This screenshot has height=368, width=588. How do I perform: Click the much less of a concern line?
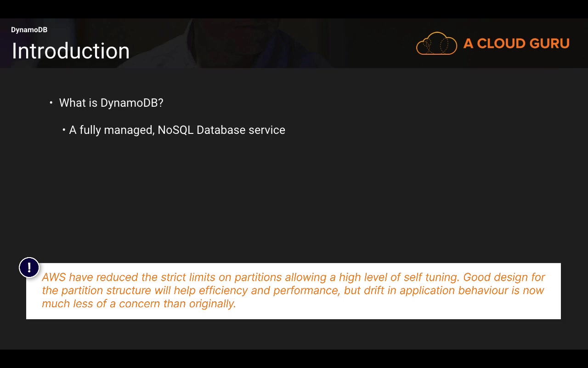139,304
